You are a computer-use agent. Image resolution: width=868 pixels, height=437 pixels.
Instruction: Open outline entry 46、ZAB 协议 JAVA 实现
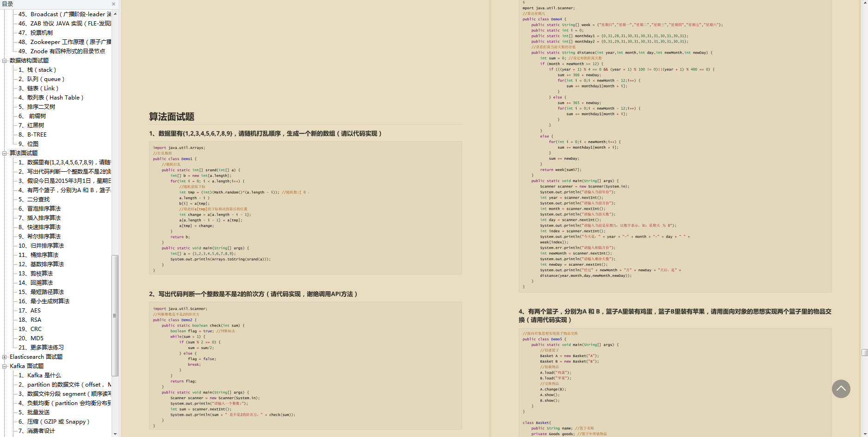coord(65,24)
